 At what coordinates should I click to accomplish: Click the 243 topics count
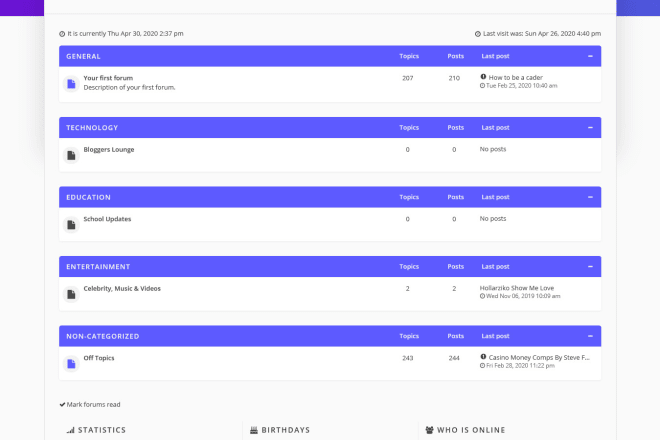tap(407, 358)
